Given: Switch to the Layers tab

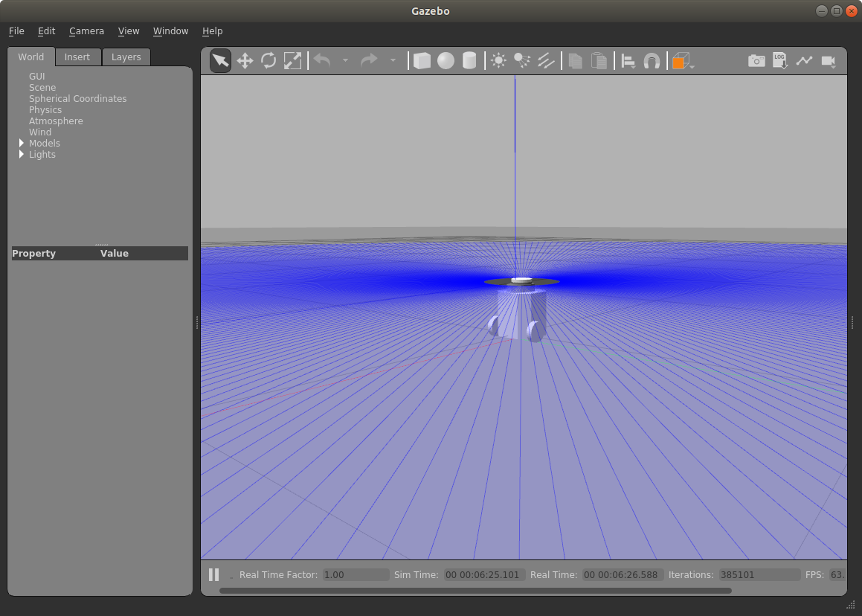Looking at the screenshot, I should tap(126, 57).
